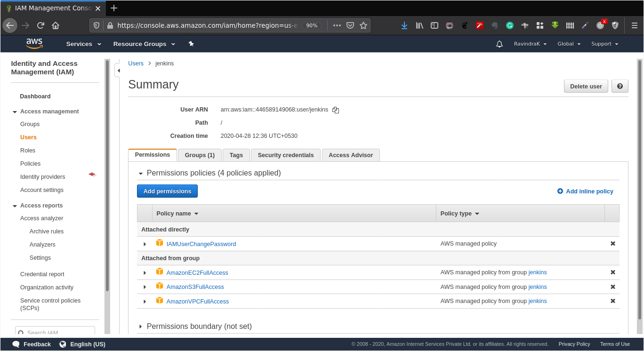The width and height of the screenshot is (644, 351).
Task: Click the Evernote elephant extension icon
Action: 495,25
